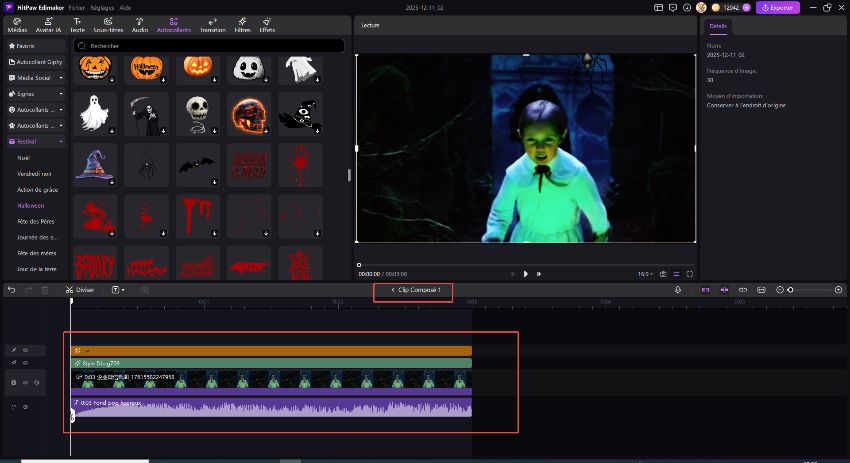Select the grim reaper sticker

(146, 114)
